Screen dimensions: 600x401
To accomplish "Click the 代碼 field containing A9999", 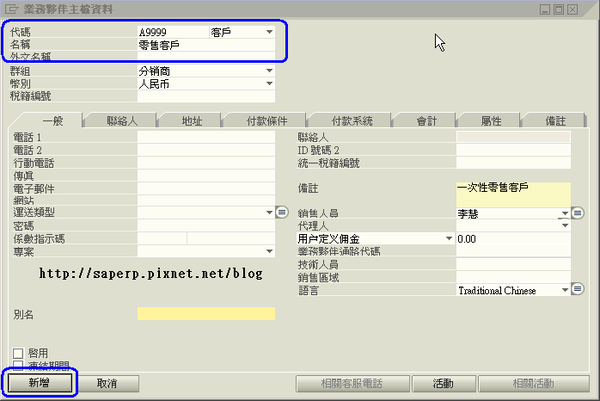I will pos(173,32).
